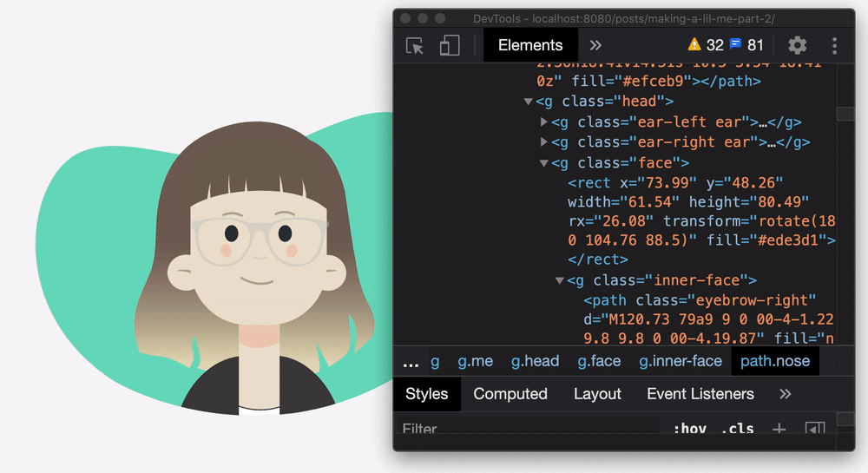The height and width of the screenshot is (473, 868).
Task: Add new style rule with plus icon
Action: (x=779, y=429)
